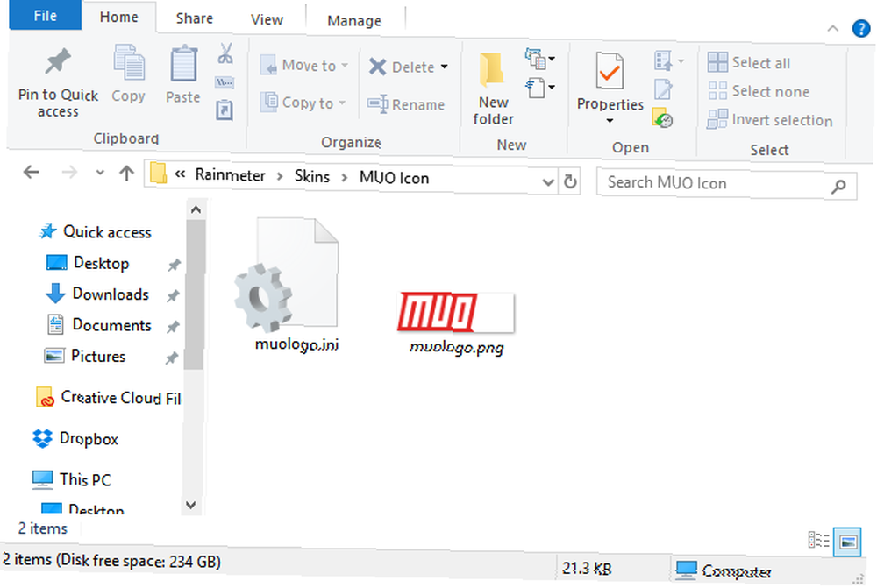Go back with the Back arrow

(x=32, y=172)
